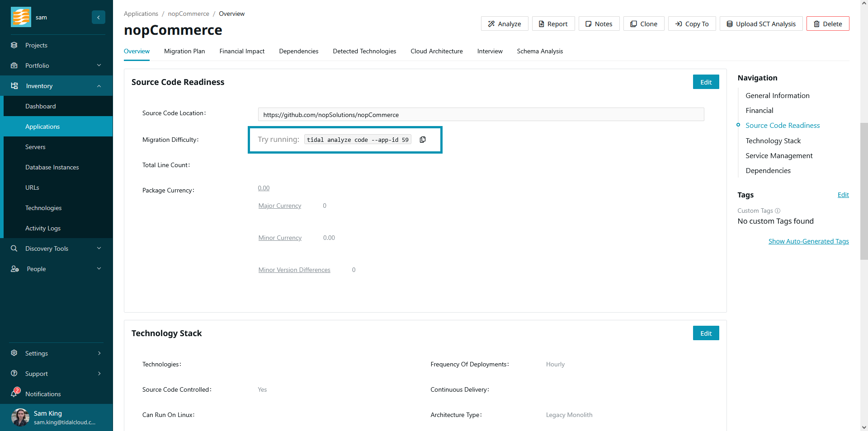Switch to the Migration Plan tab
The width and height of the screenshot is (868, 431).
184,51
